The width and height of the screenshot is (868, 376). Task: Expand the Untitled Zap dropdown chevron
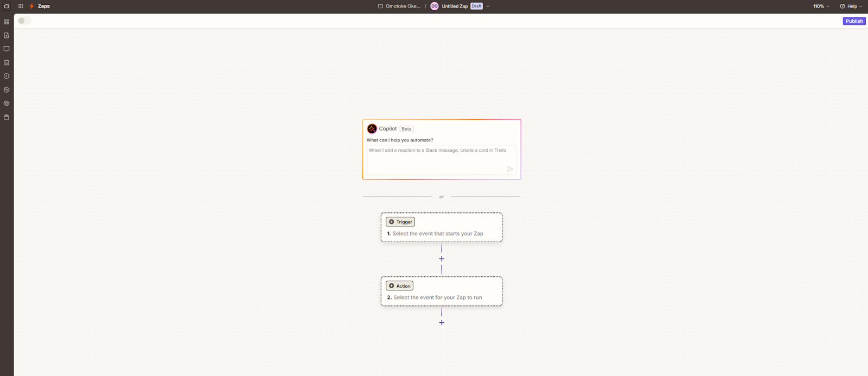pyautogui.click(x=488, y=7)
